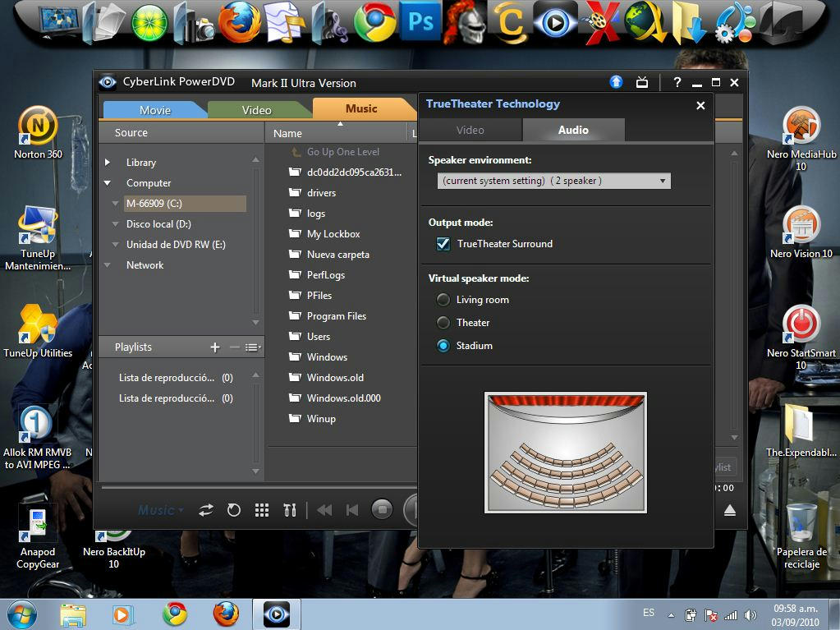Select the drivers folder
840x630 pixels.
[x=321, y=193]
